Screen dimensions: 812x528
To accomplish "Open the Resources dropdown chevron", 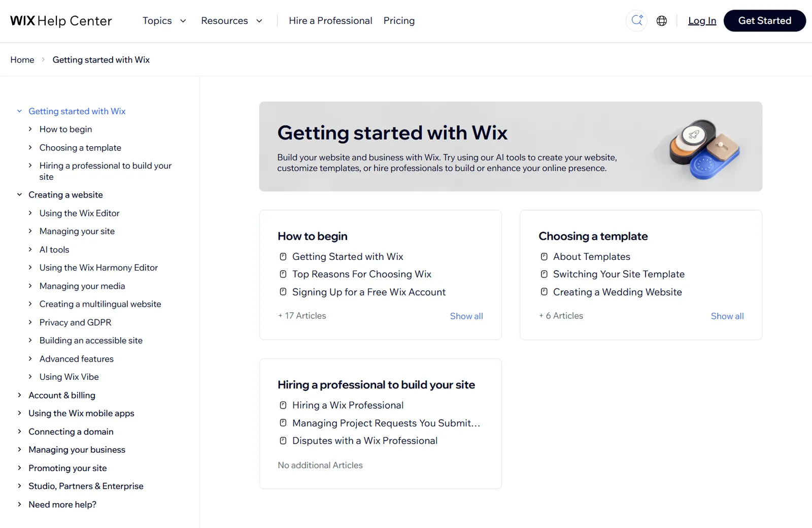I will pyautogui.click(x=259, y=21).
